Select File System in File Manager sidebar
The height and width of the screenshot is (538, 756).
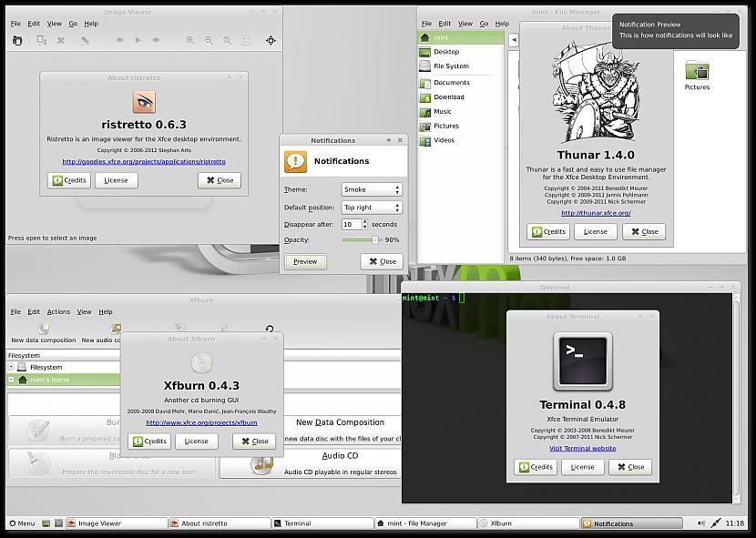[461, 66]
